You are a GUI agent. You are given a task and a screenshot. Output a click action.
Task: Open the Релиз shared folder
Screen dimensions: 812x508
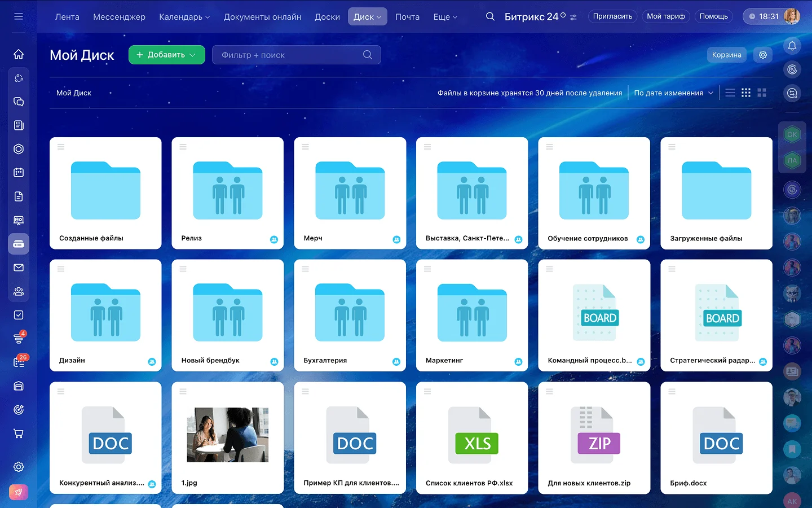pyautogui.click(x=228, y=193)
